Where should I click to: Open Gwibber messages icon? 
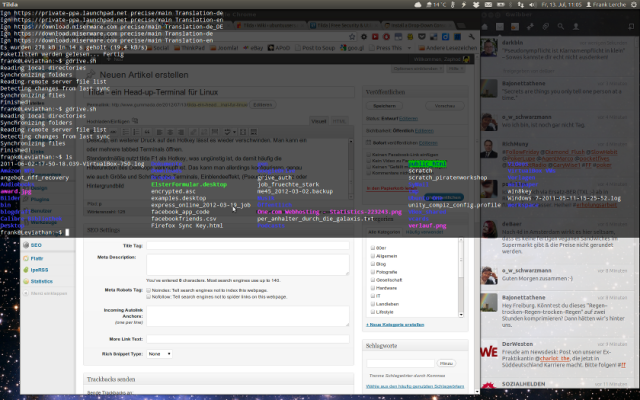tap(500, 27)
